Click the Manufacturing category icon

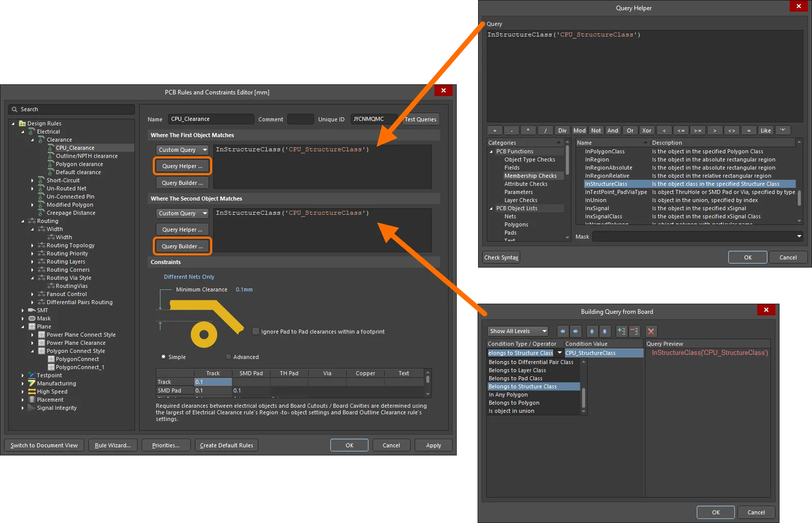click(32, 383)
